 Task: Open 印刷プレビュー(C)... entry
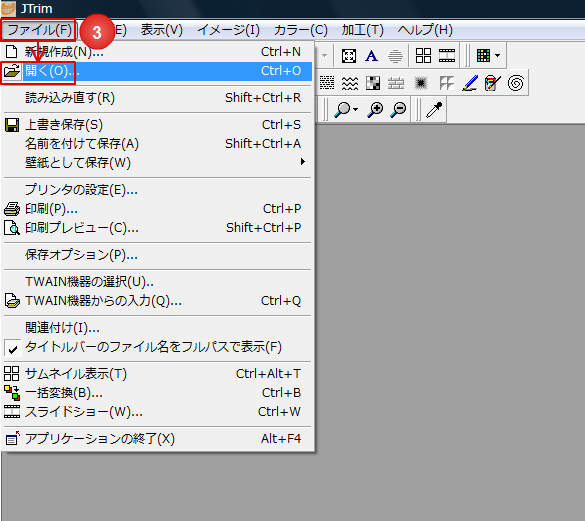(x=157, y=228)
